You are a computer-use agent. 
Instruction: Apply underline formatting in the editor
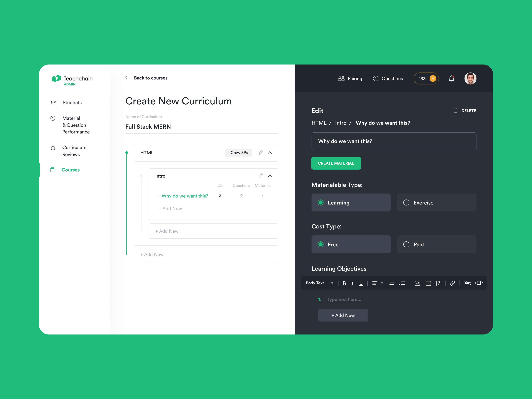tap(361, 283)
